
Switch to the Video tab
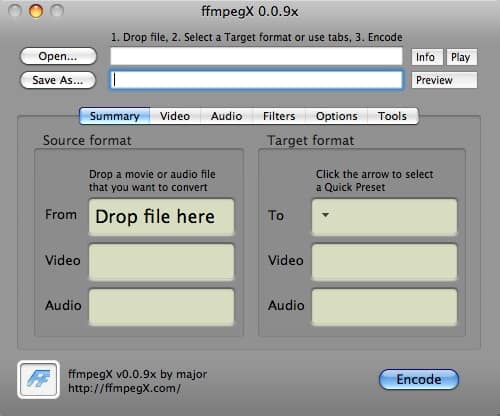(175, 116)
